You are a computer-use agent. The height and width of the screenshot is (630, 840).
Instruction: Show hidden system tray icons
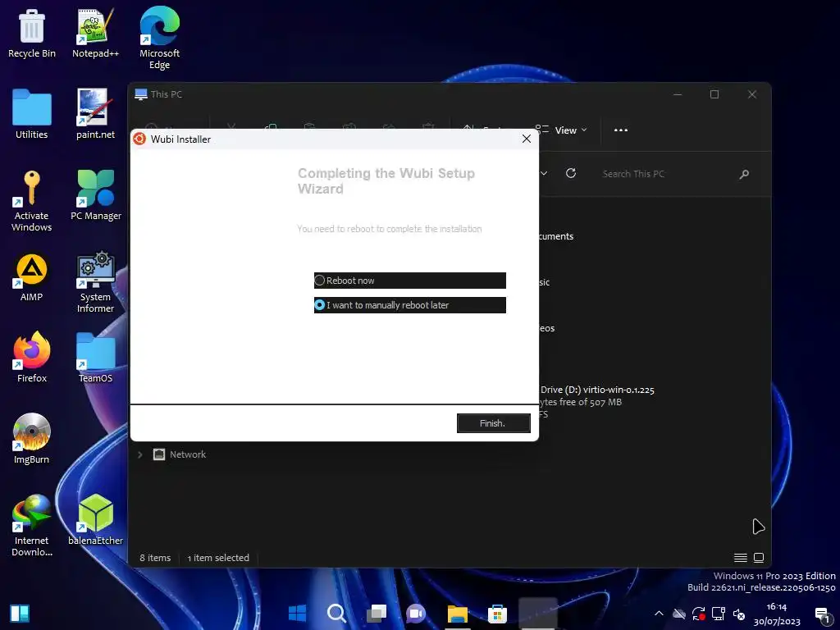tap(659, 614)
